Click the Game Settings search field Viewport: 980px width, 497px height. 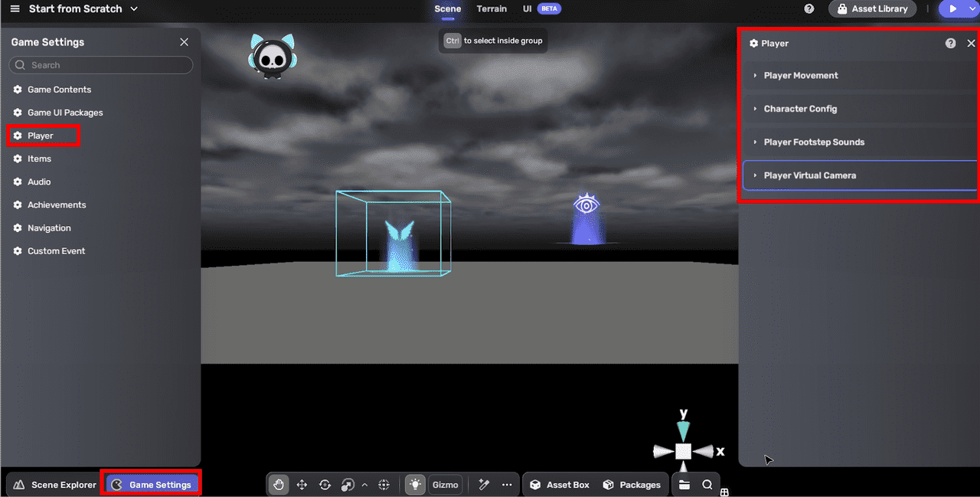(101, 65)
